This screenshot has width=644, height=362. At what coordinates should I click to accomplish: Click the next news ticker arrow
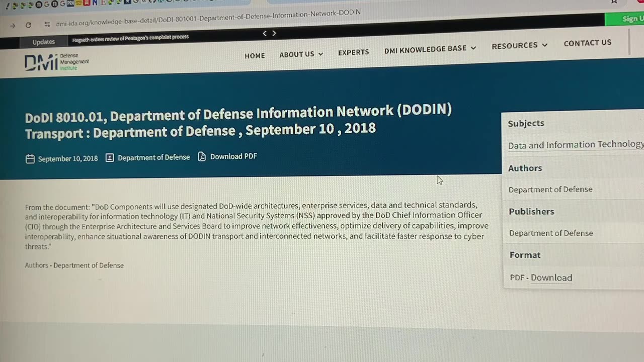pos(274,33)
